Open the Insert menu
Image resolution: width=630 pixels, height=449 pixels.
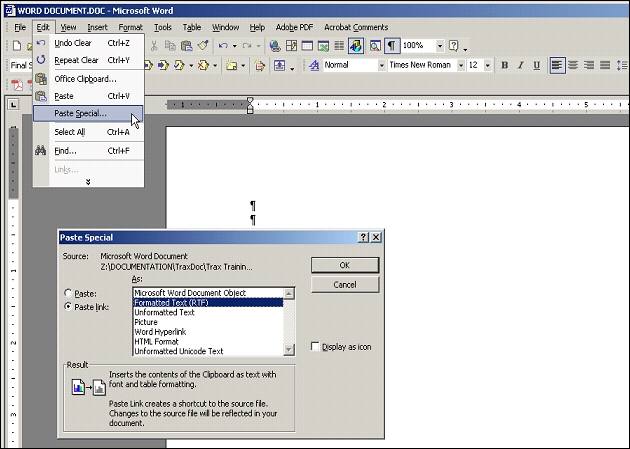(x=97, y=27)
